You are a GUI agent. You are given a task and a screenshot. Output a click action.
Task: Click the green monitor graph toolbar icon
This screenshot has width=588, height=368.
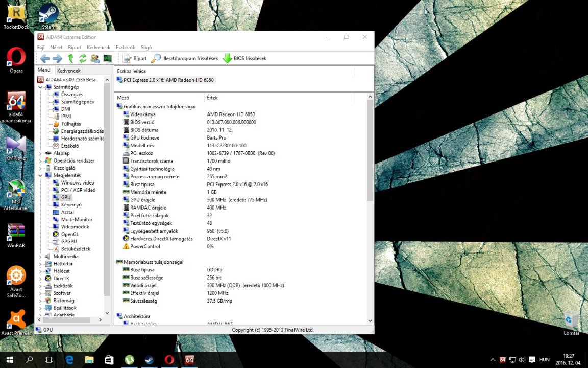coord(107,58)
